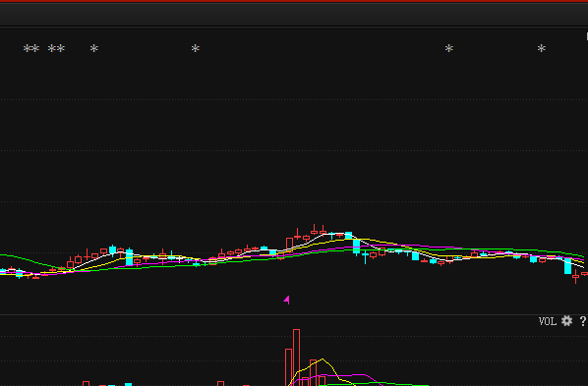
Task: Click the asterisk marker left of the right-edge one
Action: pyautogui.click(x=449, y=49)
